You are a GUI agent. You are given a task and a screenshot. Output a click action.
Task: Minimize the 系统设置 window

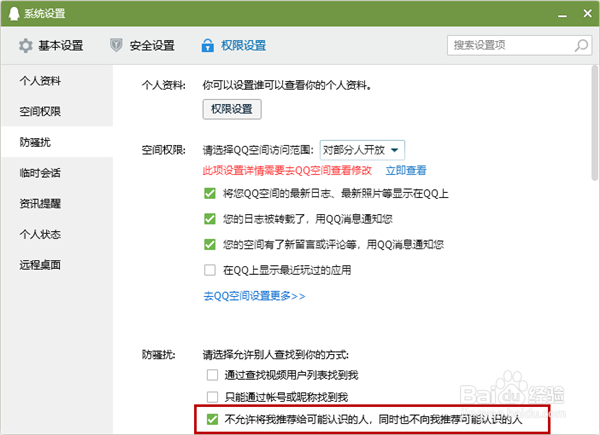click(x=562, y=15)
